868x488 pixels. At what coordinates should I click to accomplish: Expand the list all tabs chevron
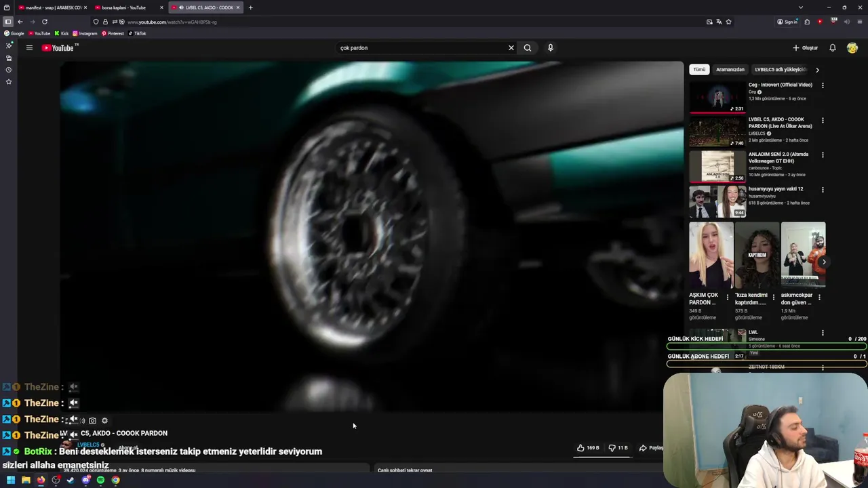click(x=801, y=7)
